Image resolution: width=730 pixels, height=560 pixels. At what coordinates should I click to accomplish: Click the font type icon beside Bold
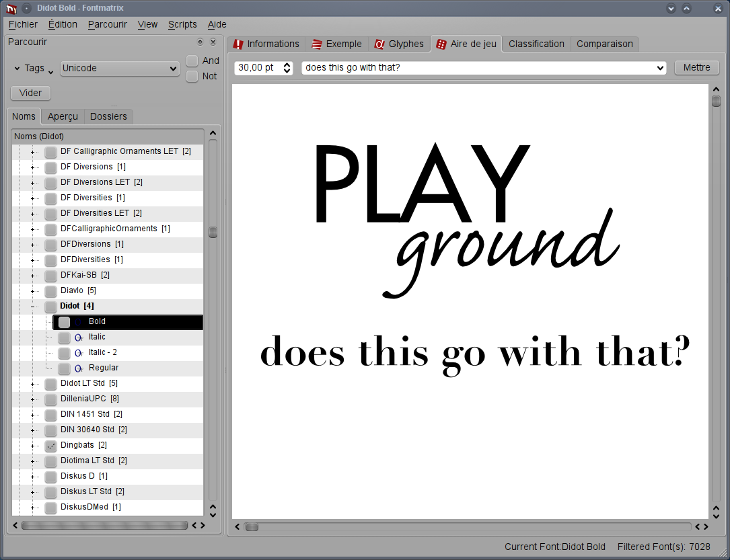click(79, 322)
